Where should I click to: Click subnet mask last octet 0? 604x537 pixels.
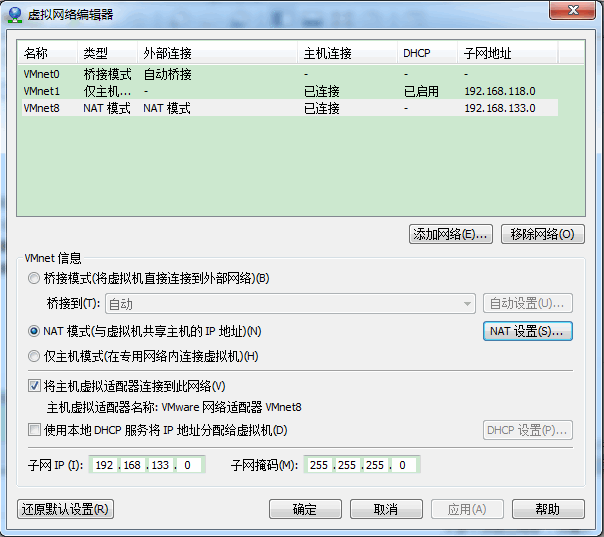point(403,465)
